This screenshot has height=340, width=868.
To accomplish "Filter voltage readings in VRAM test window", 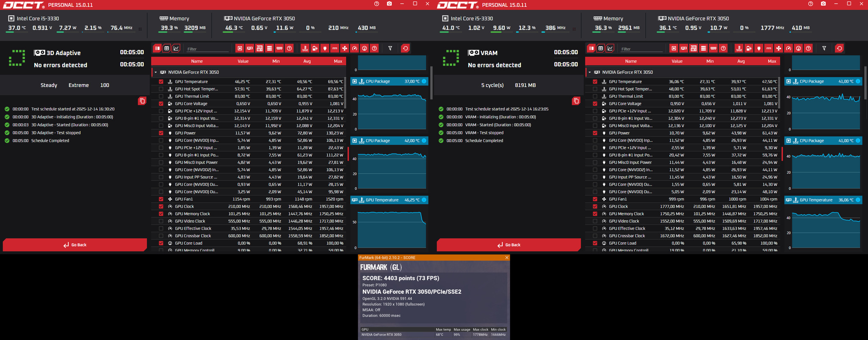I will pyautogui.click(x=748, y=48).
